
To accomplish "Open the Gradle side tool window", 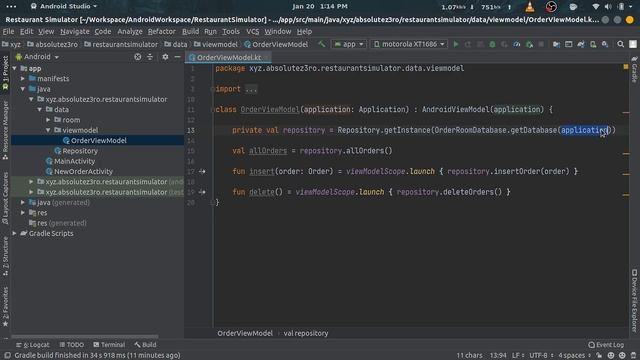I will 634,70.
